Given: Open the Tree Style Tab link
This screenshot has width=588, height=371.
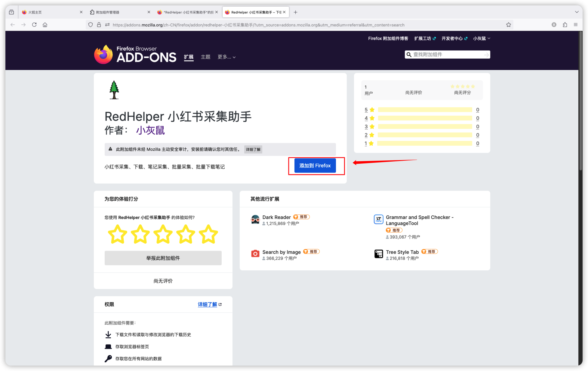Looking at the screenshot, I should coord(402,252).
